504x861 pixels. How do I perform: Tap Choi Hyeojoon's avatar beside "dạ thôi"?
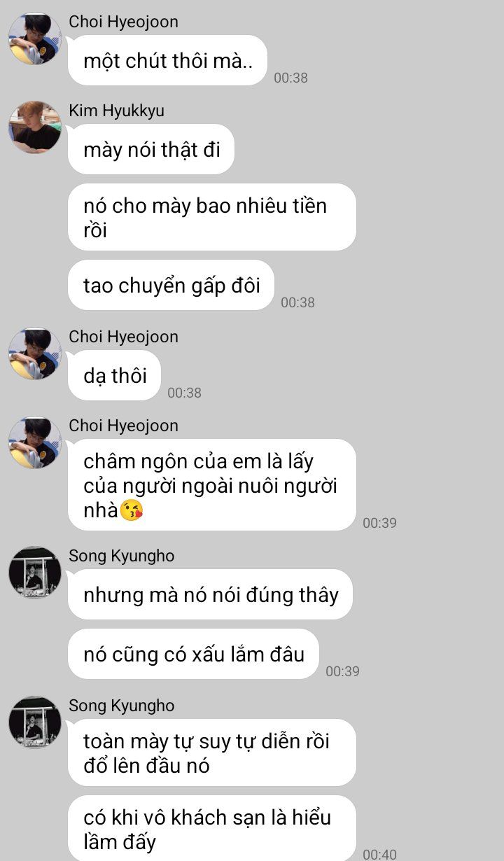pos(35,353)
